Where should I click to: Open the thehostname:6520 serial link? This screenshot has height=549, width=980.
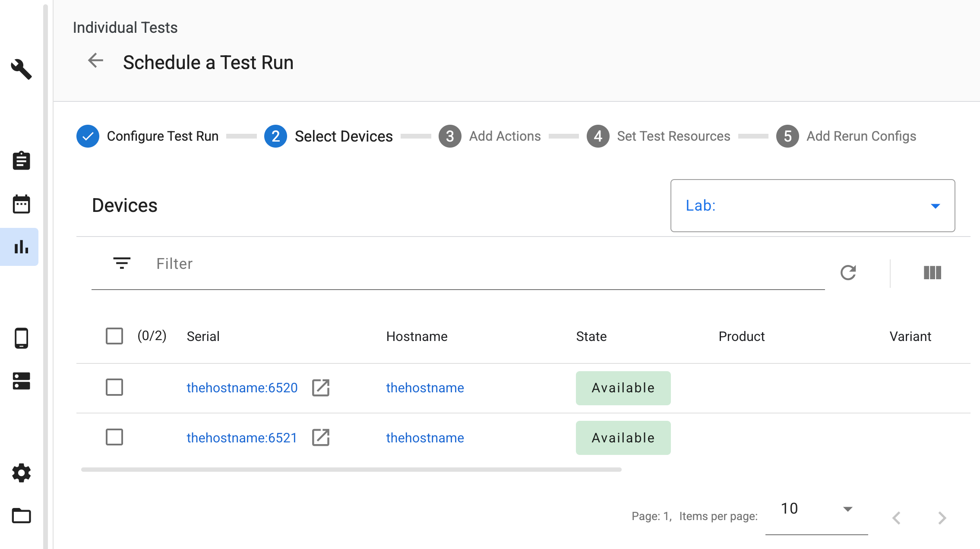pyautogui.click(x=242, y=388)
